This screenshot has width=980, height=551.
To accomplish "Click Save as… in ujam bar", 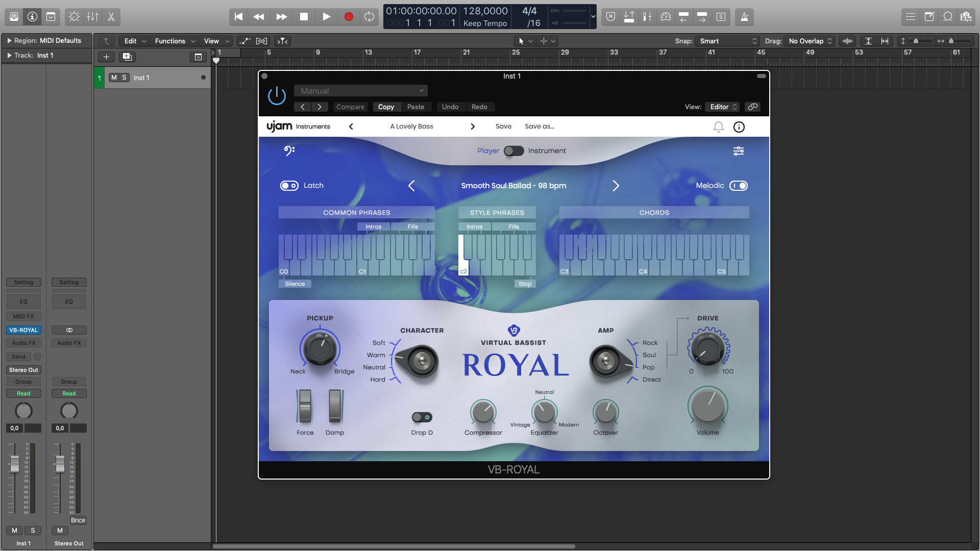I will click(539, 127).
